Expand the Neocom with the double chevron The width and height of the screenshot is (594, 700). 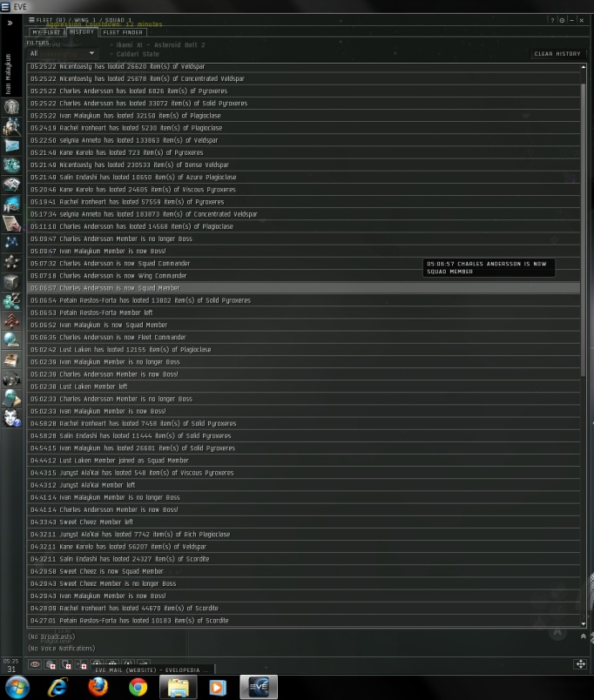click(x=10, y=23)
